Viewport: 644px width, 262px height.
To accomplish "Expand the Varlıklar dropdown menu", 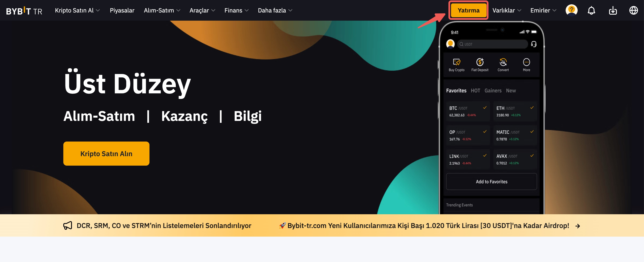I will pos(507,11).
